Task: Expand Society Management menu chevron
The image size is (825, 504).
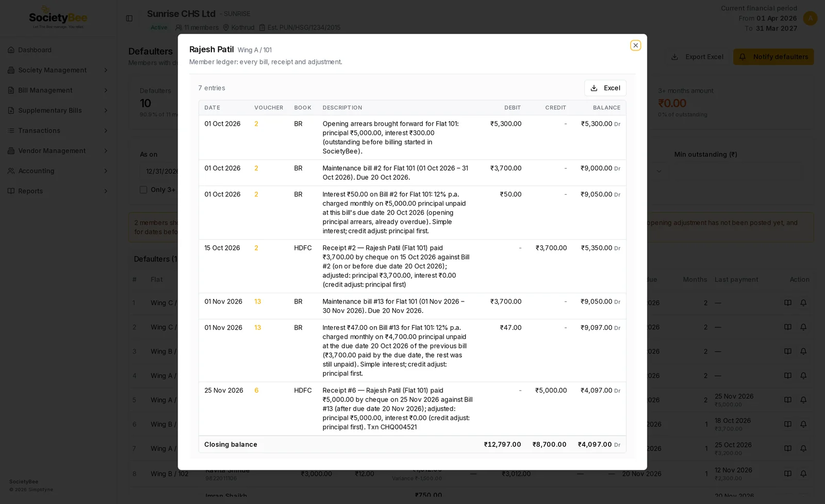Action: point(106,70)
